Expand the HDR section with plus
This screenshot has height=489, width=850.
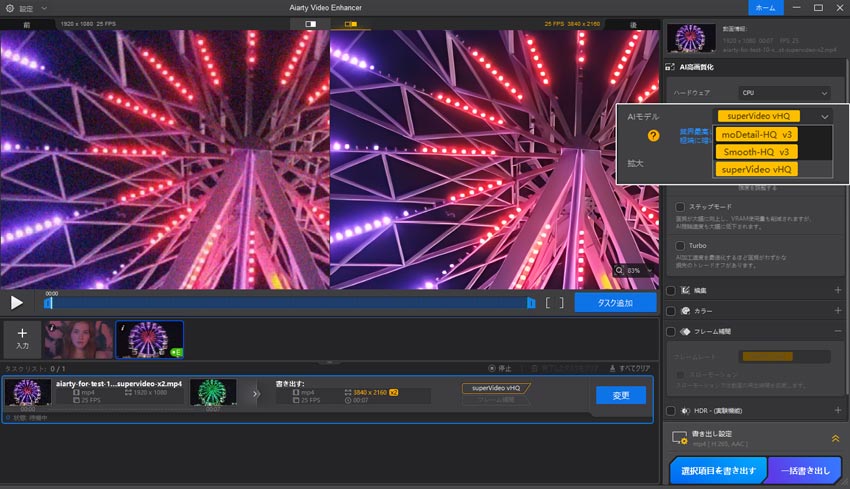(838, 410)
